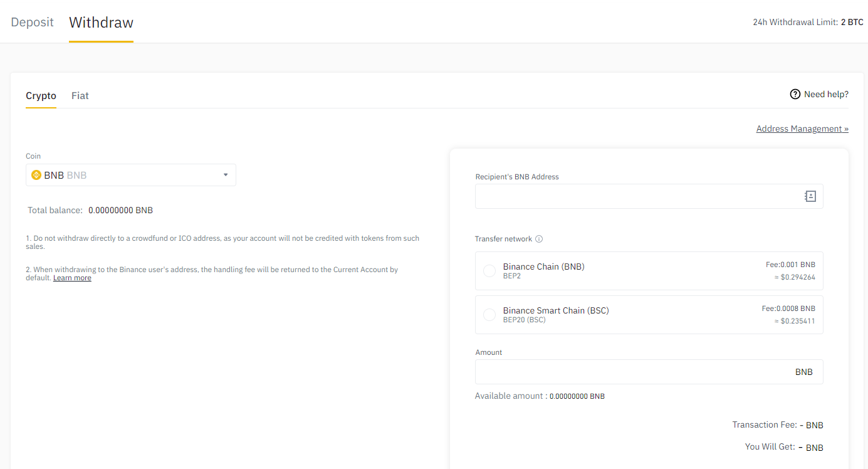
Task: Click the ≈ $0.294264 fee estimate
Action: click(795, 277)
